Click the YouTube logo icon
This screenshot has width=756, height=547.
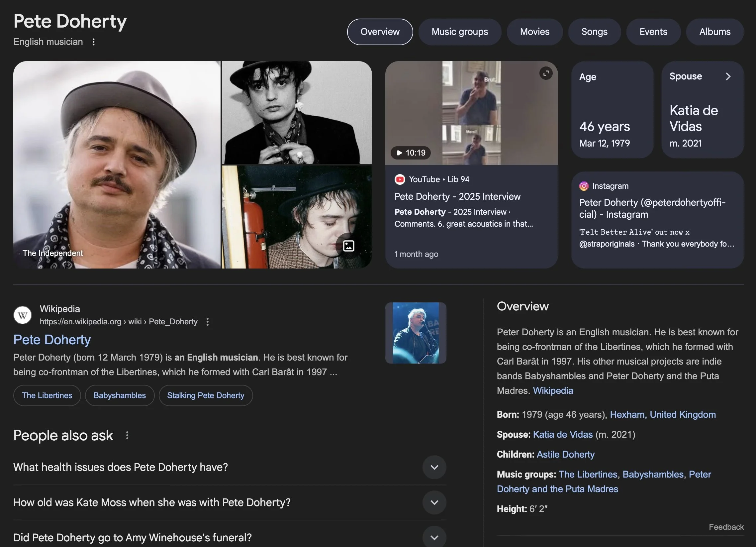tap(400, 179)
